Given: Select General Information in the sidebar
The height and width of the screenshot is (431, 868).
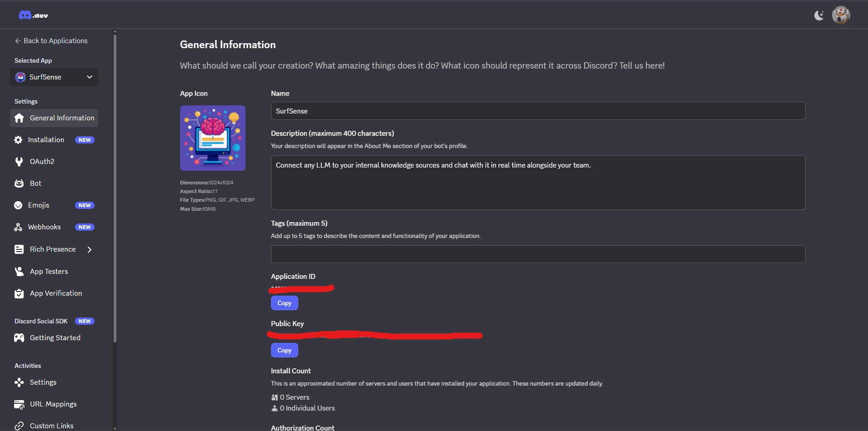Looking at the screenshot, I should tap(61, 118).
